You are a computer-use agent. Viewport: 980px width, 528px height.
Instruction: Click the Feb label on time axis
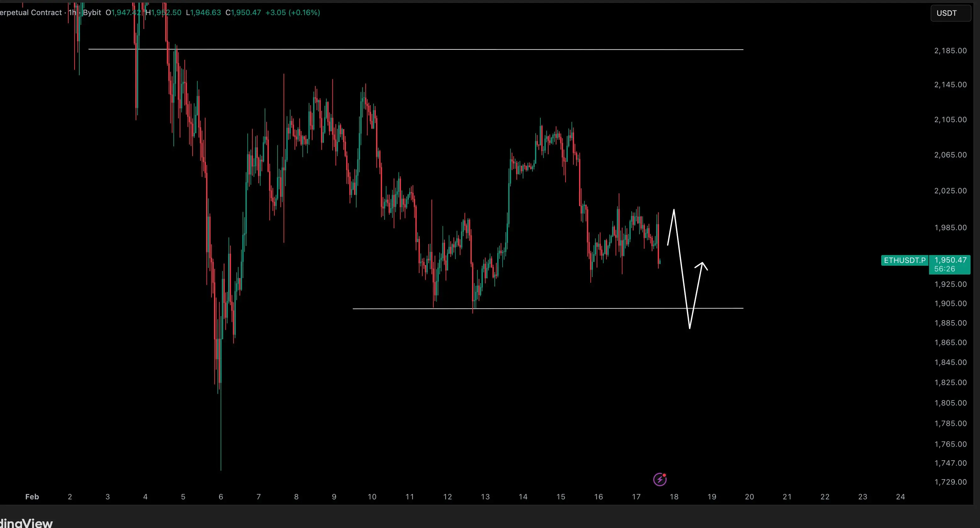(32, 497)
